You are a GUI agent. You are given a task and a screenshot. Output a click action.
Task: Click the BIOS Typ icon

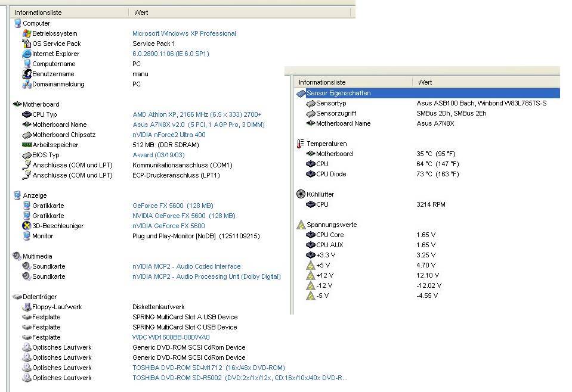click(27, 155)
